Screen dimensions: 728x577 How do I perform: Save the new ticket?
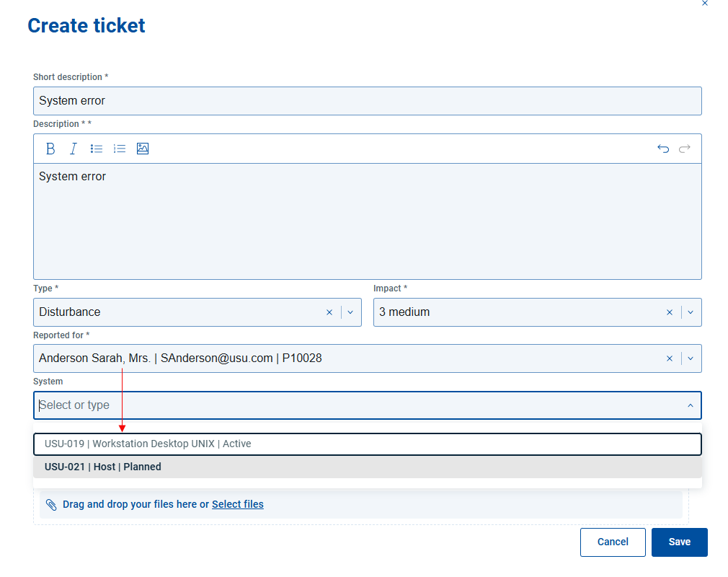coord(679,542)
